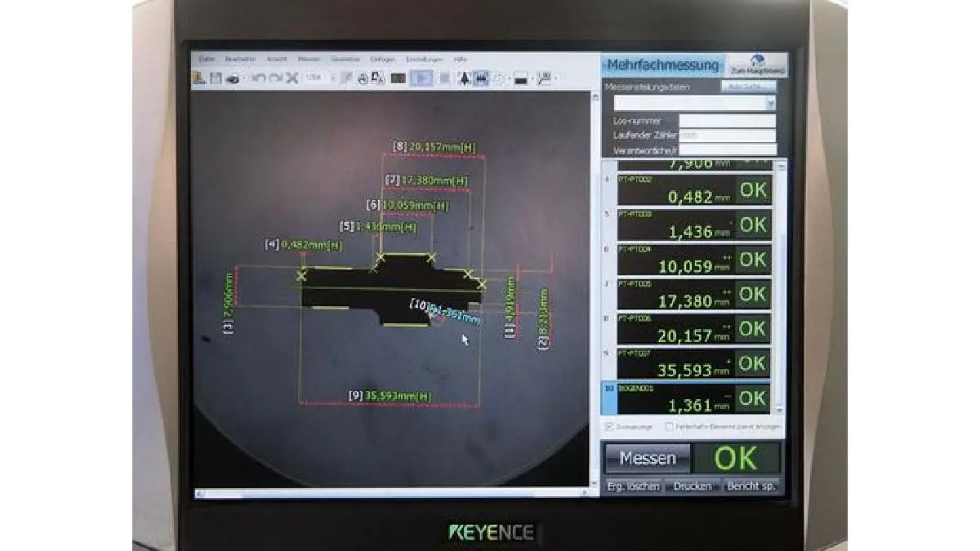980x551 pixels.
Task: Select the 1,361 mm result row
Action: tap(686, 398)
